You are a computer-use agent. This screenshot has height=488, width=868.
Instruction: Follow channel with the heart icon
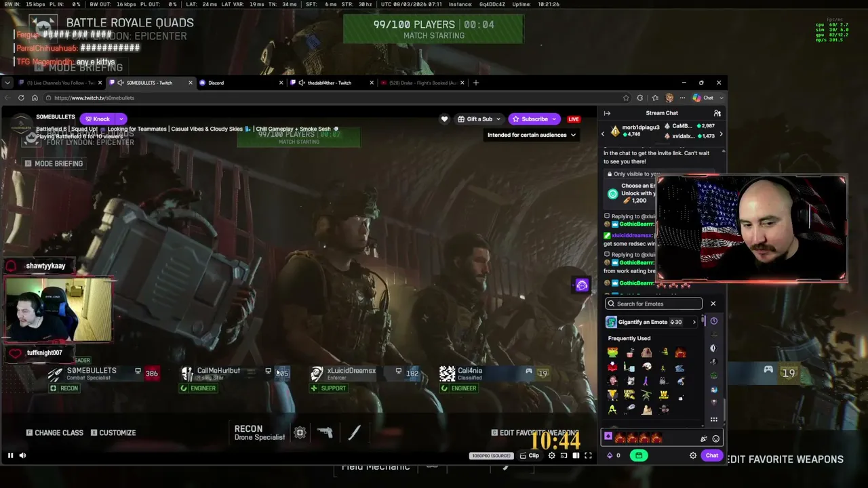(444, 119)
